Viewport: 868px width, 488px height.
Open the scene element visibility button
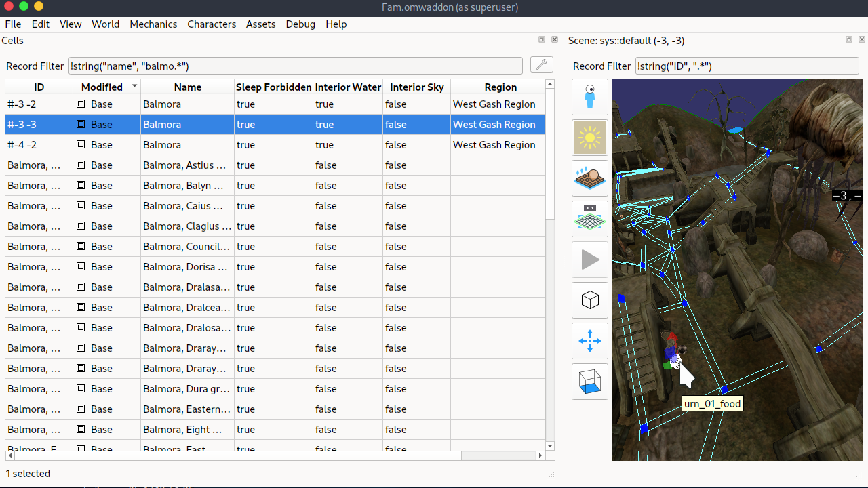[590, 178]
